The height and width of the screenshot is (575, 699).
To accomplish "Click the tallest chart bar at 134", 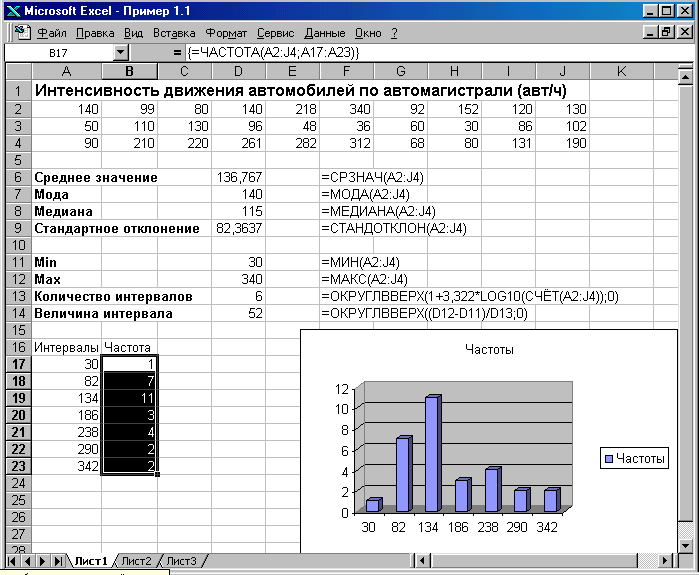I will tap(433, 453).
